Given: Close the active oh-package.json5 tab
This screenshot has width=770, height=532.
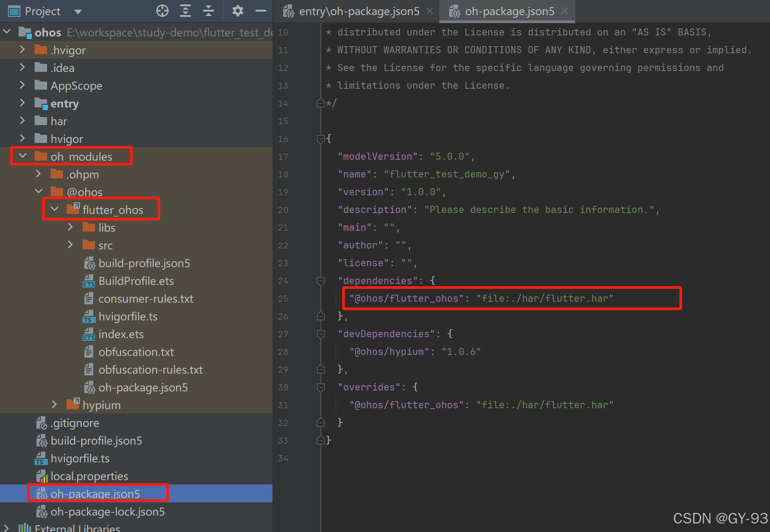Looking at the screenshot, I should [x=565, y=11].
